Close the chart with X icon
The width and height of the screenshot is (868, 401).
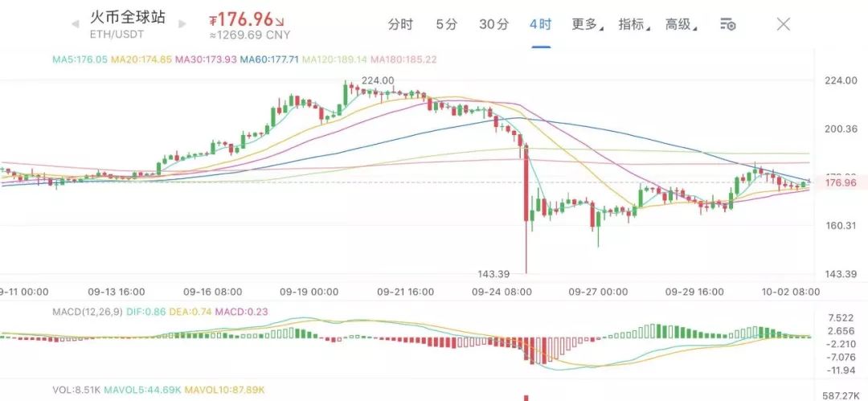coord(784,24)
